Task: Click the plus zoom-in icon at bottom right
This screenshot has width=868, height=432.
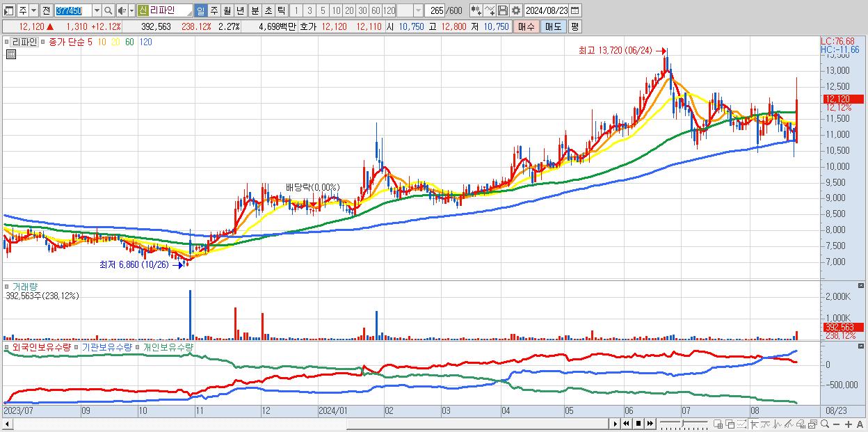Action: point(848,424)
